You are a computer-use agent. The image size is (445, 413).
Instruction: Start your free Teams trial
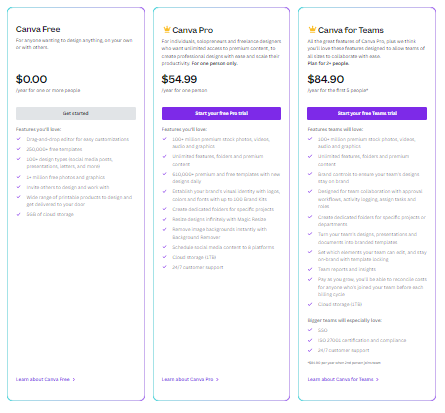click(367, 113)
